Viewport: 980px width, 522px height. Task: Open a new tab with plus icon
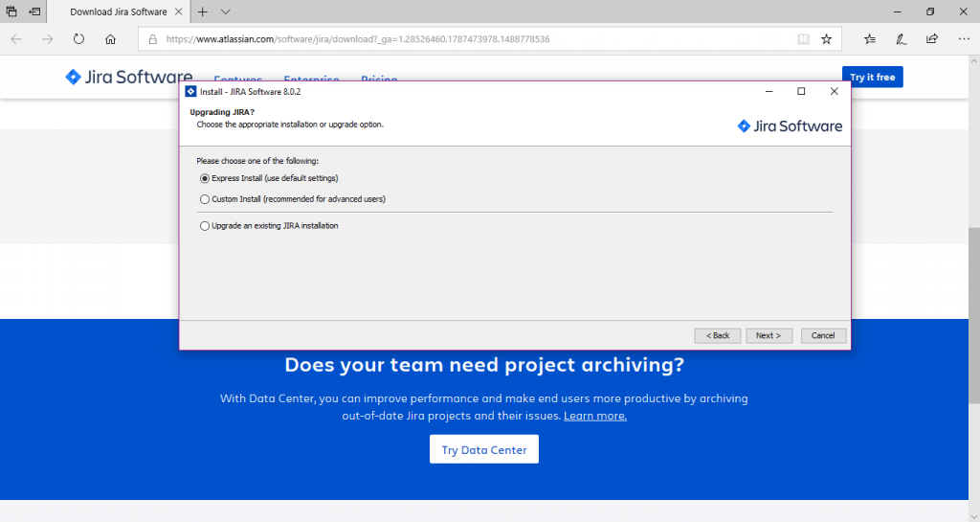(203, 11)
